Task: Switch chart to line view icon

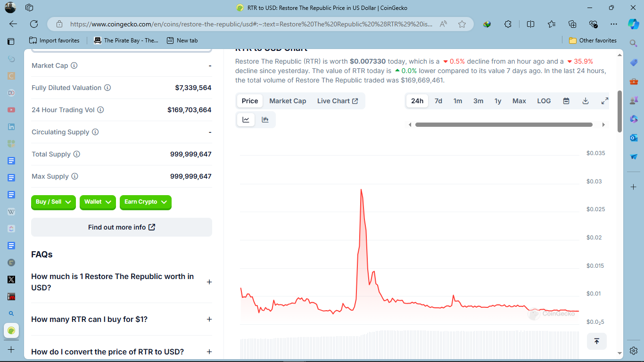Action: point(246,120)
